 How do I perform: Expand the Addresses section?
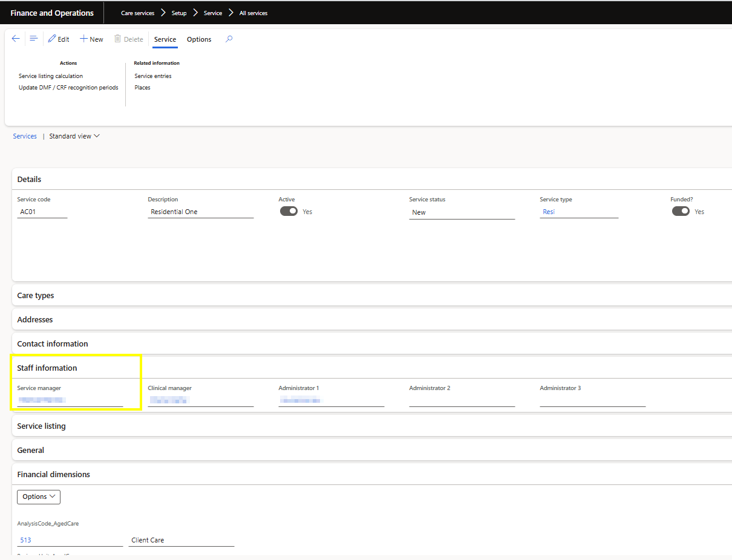pos(35,319)
